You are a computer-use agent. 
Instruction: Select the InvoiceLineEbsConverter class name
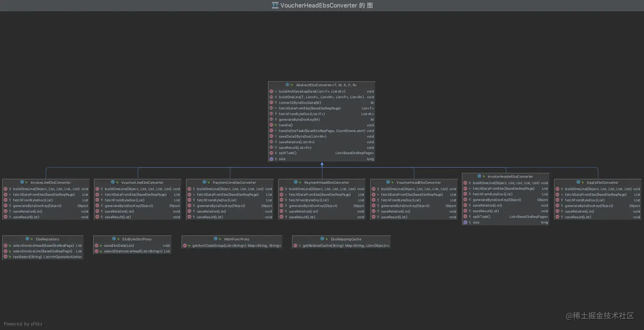tap(51, 182)
